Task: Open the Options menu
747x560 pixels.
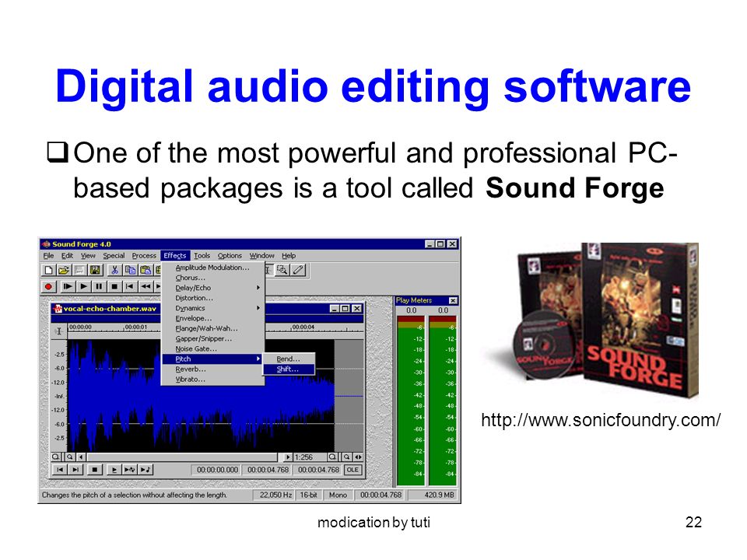Action: pyautogui.click(x=230, y=256)
